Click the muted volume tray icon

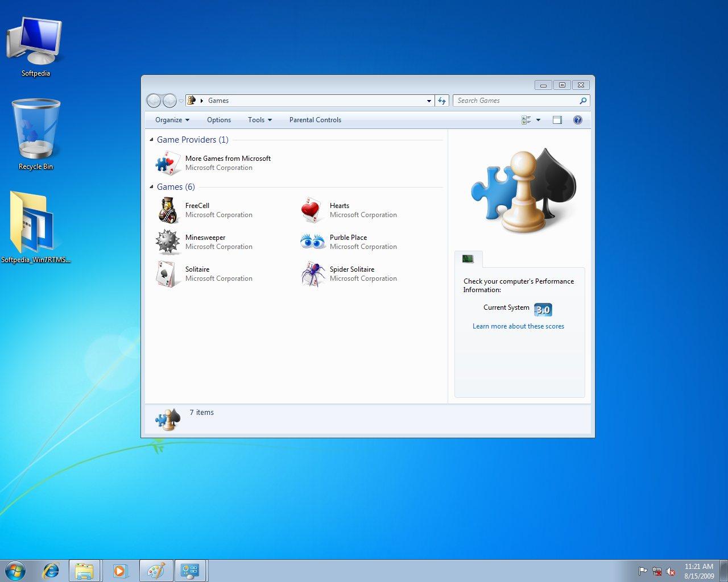(671, 571)
